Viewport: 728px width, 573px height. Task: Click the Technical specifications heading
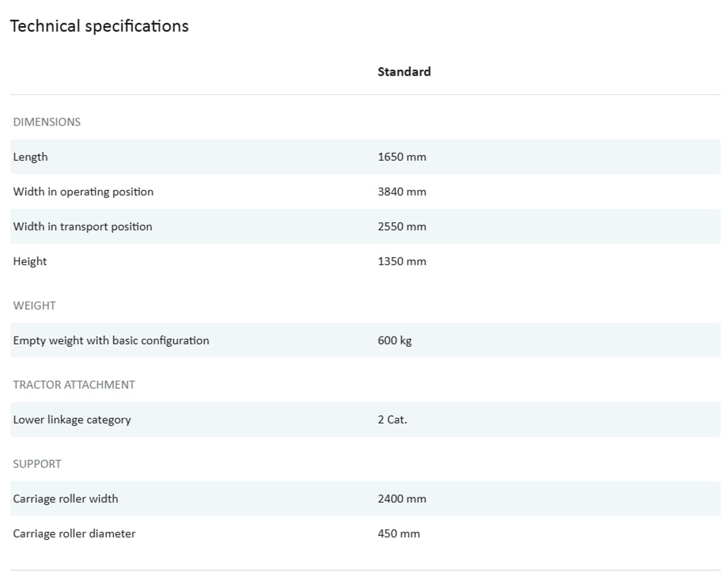coord(99,26)
